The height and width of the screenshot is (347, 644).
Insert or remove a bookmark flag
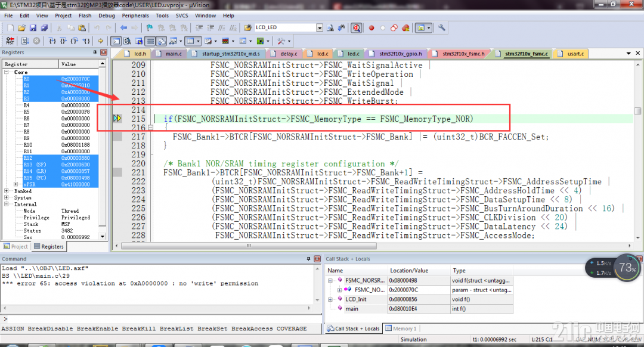pyautogui.click(x=150, y=28)
